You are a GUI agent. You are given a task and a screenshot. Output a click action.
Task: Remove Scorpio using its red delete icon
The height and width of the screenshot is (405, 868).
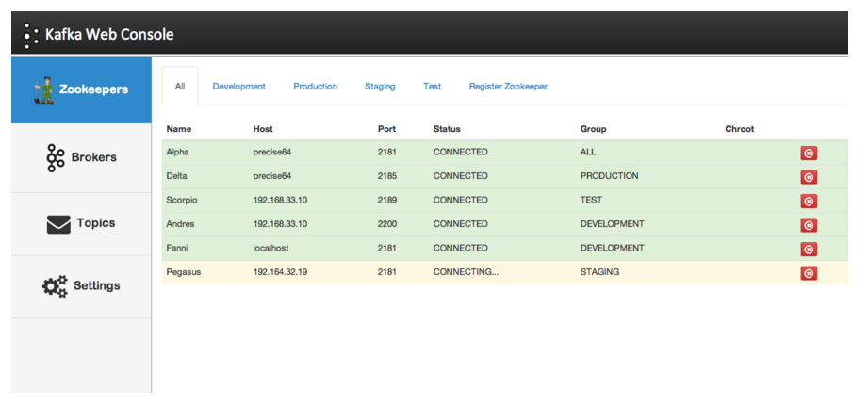click(809, 202)
